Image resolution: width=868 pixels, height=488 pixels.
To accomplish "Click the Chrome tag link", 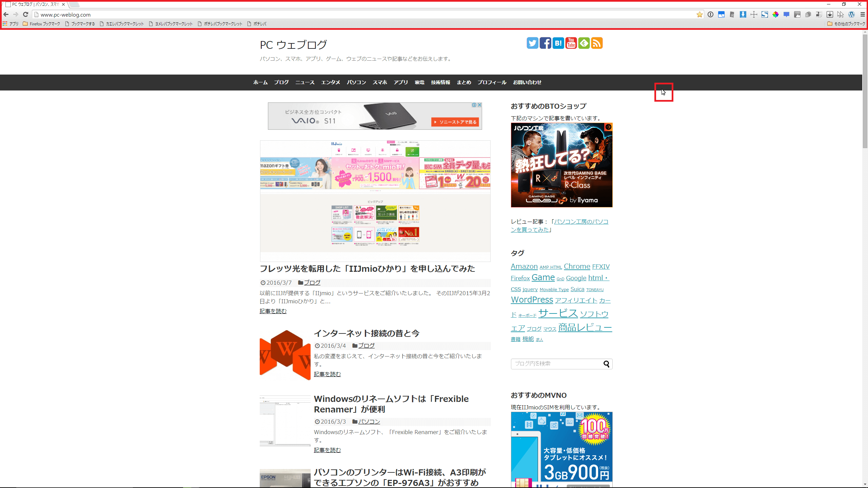I will tap(577, 266).
